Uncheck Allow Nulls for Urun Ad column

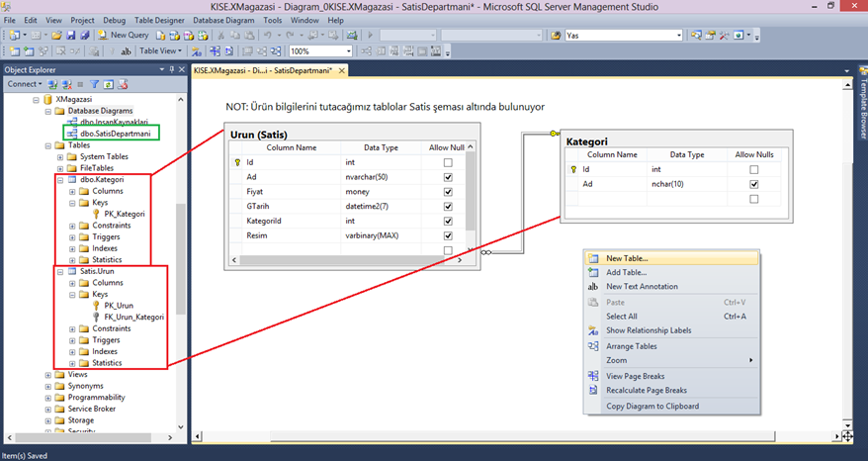click(448, 177)
